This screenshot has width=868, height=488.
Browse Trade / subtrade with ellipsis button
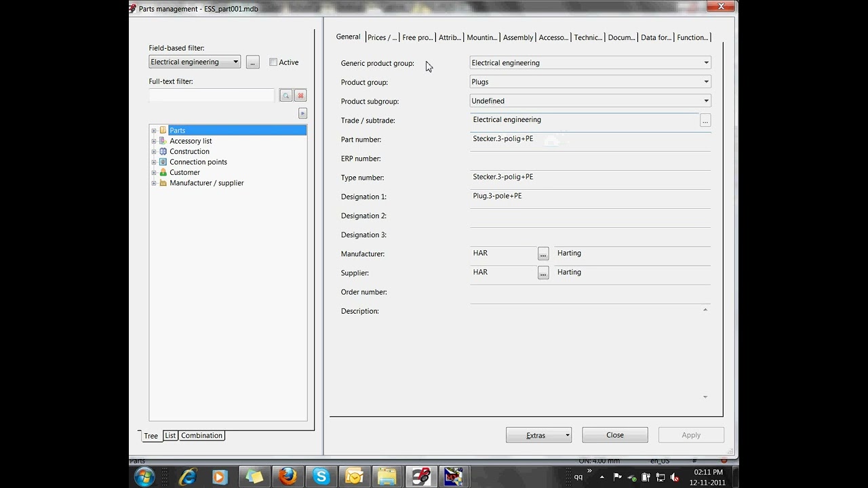click(705, 121)
